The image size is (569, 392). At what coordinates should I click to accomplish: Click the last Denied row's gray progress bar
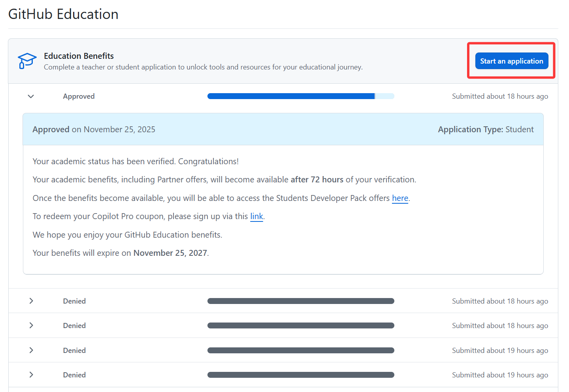tap(300, 375)
